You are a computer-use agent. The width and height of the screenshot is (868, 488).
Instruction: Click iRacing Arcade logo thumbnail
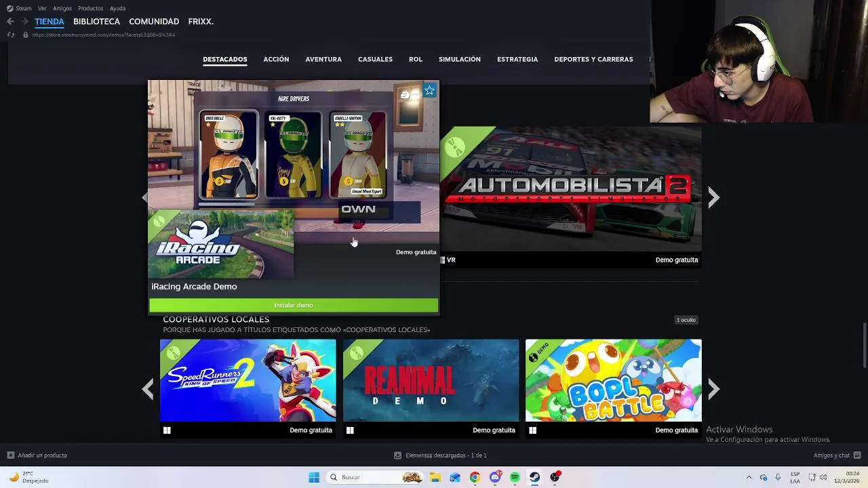click(221, 244)
